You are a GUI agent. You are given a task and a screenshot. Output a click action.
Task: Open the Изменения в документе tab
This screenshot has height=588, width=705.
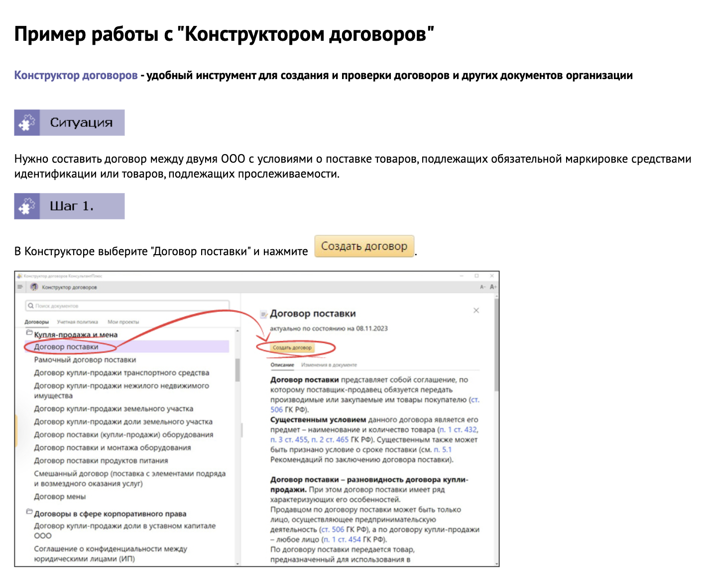(x=329, y=365)
